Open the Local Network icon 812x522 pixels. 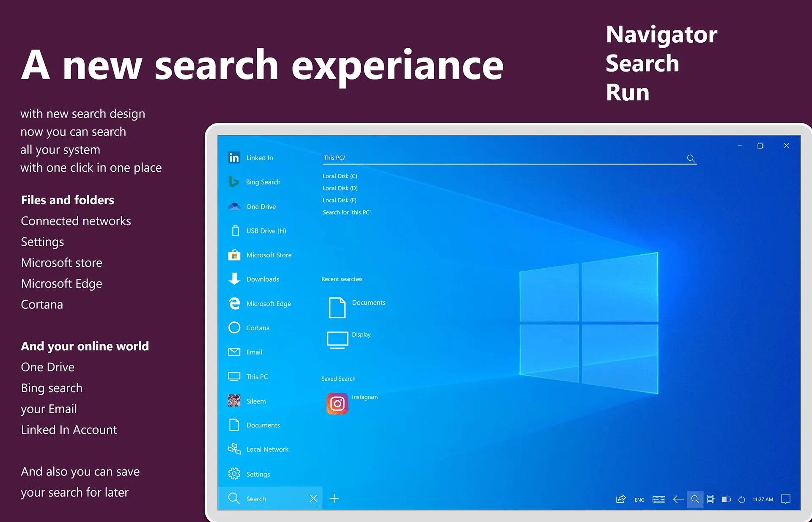point(234,449)
